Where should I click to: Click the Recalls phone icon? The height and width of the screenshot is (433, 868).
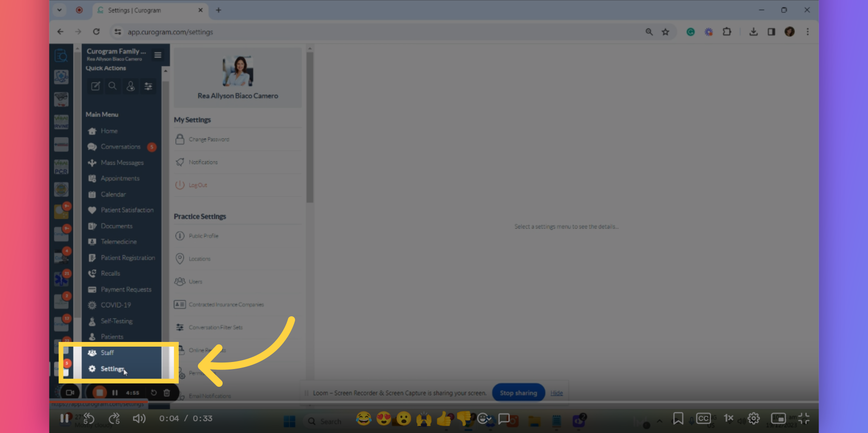click(92, 273)
